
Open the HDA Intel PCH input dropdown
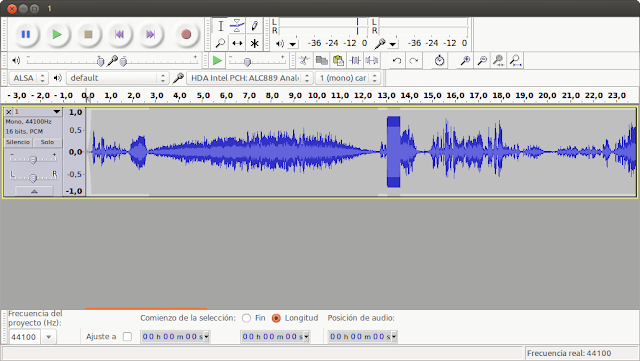pyautogui.click(x=250, y=78)
